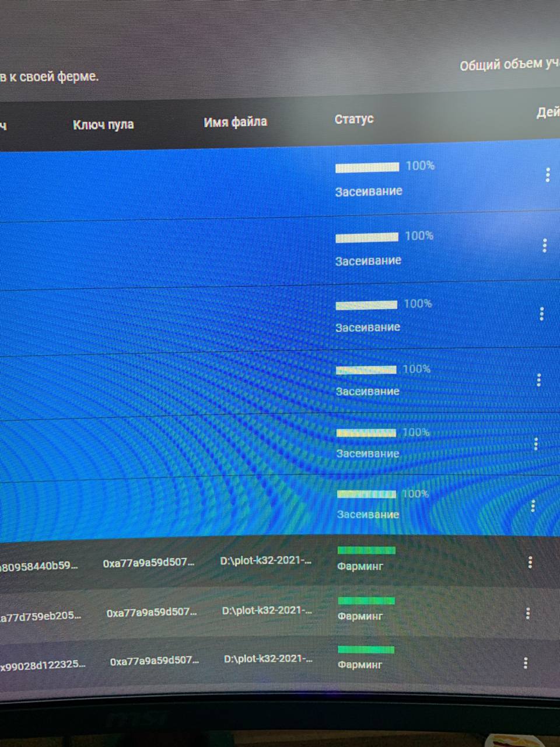This screenshot has height=747, width=560.
Task: Click the Фарминг status in the x99028d122325 row
Action: coord(359,665)
